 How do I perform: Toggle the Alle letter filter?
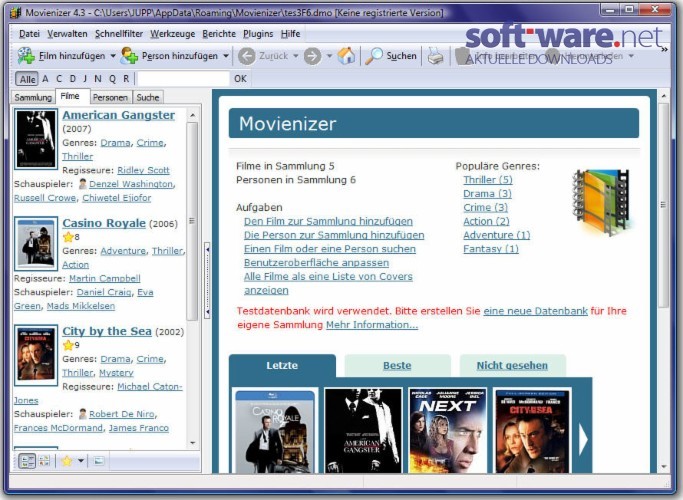point(27,79)
